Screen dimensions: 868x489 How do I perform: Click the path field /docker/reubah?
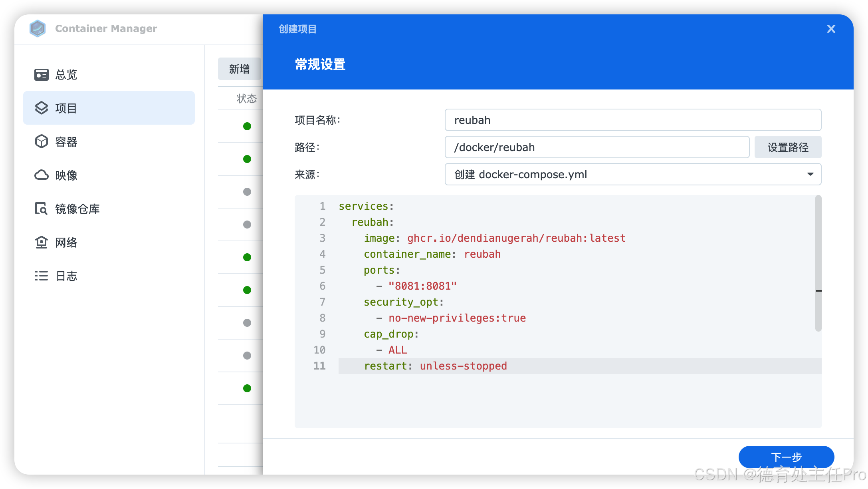[x=597, y=147]
